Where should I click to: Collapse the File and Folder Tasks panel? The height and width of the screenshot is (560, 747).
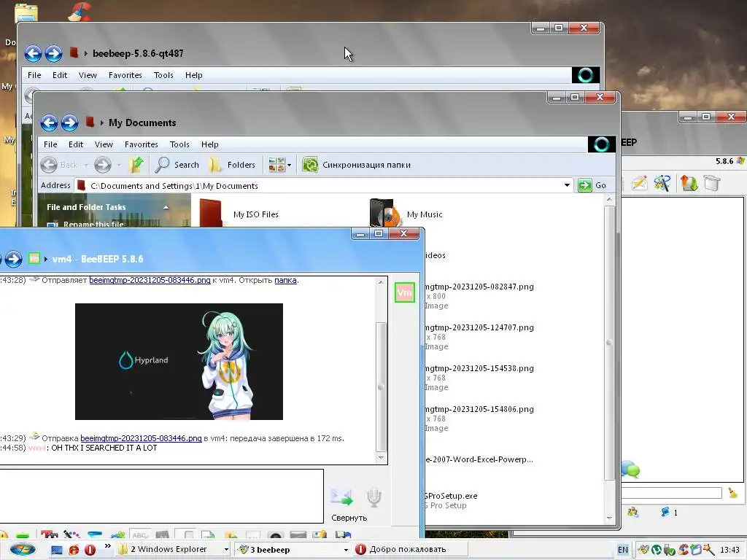click(x=166, y=207)
